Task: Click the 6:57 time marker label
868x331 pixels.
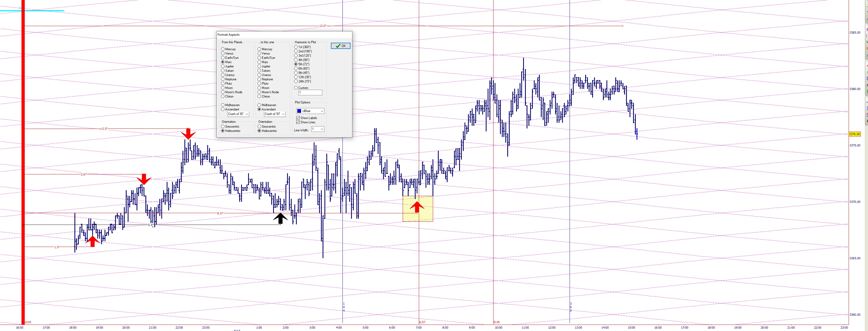Action: (x=422, y=322)
